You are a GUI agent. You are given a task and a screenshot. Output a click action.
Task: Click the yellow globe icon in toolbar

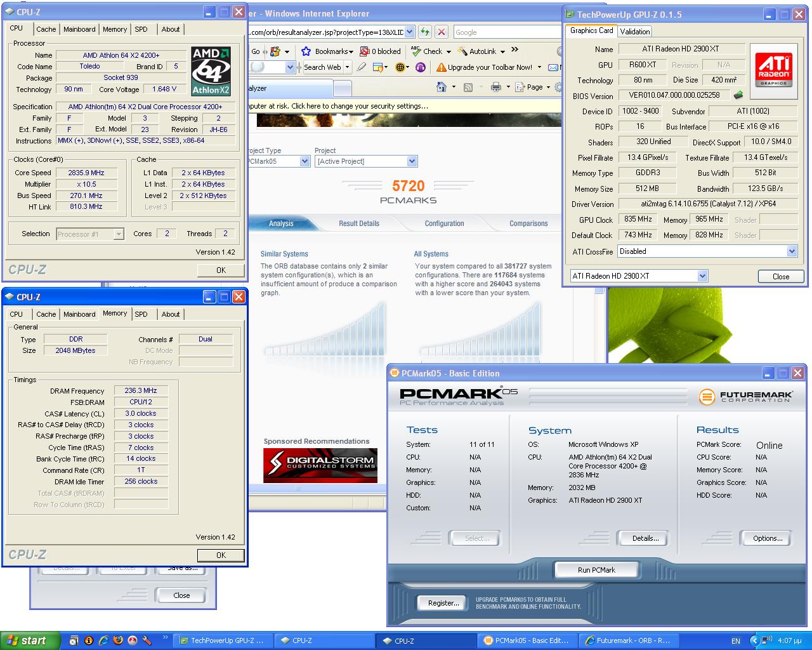click(x=400, y=67)
